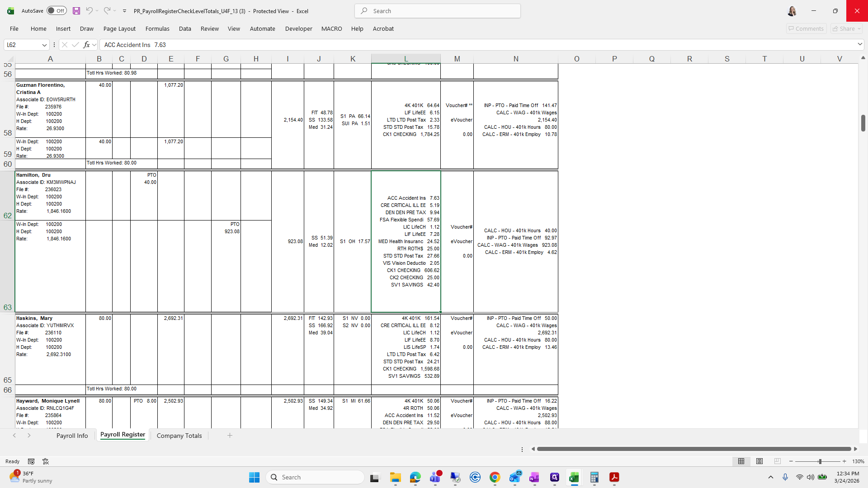Click the Share button

pyautogui.click(x=846, y=28)
